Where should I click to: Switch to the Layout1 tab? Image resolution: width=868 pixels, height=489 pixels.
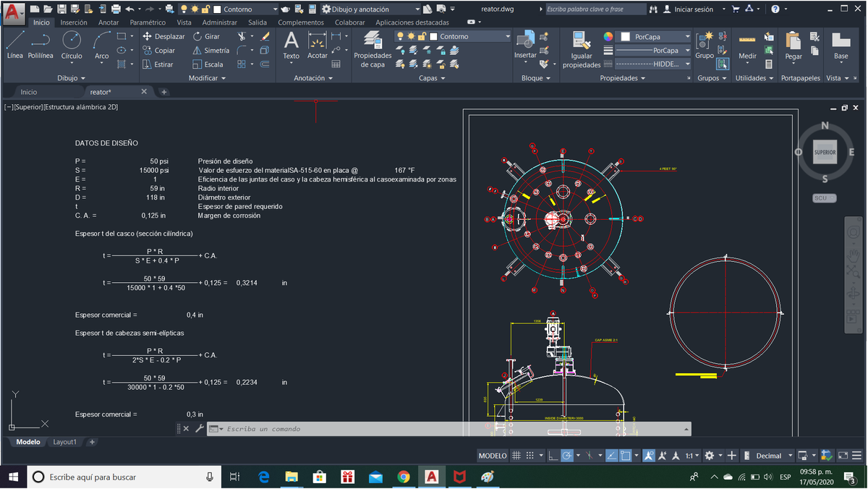click(x=64, y=442)
